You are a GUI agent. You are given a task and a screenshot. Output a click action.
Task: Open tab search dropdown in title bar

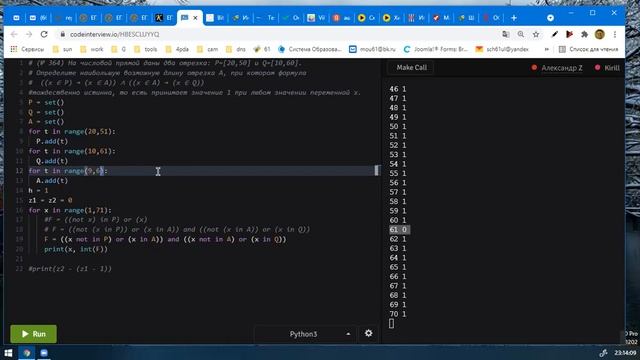(x=550, y=18)
